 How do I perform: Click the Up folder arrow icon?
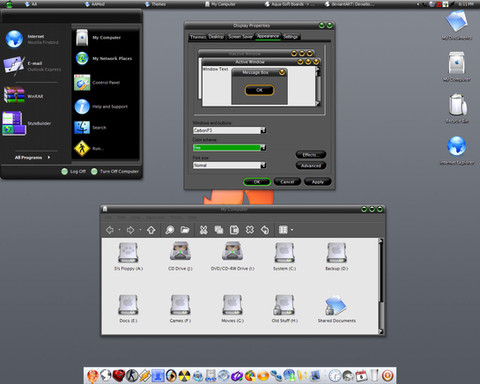click(x=151, y=230)
